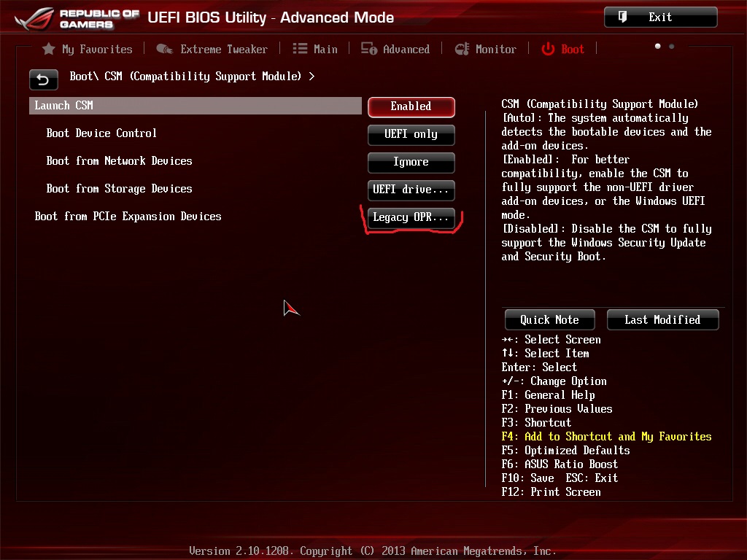Show Last Modified settings

[x=662, y=319]
